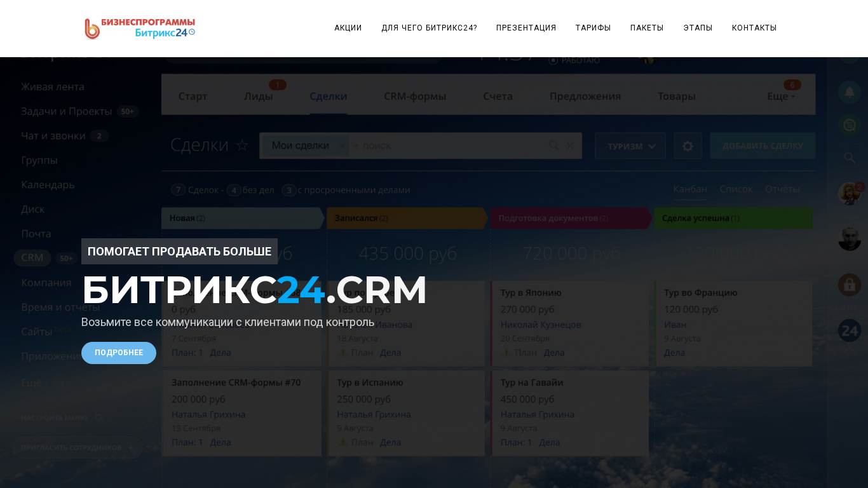This screenshot has width=868, height=488.
Task: Click the ПОМОГАЕТ ПРОДАВАТЬ БОЛЬШЕ label
Action: coord(179,251)
